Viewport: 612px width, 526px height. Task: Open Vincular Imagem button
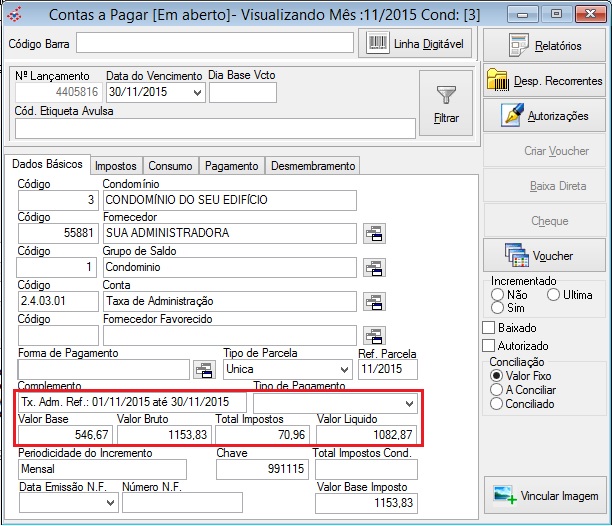544,496
